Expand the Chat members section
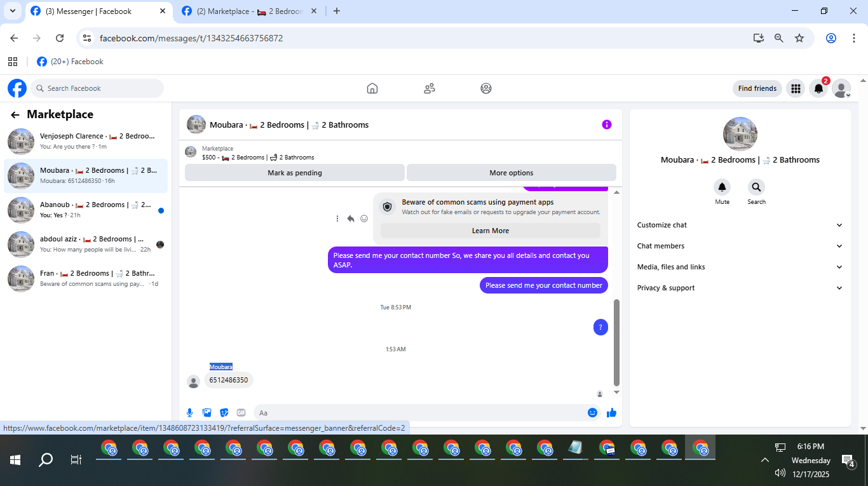This screenshot has height=486, width=868. 740,246
